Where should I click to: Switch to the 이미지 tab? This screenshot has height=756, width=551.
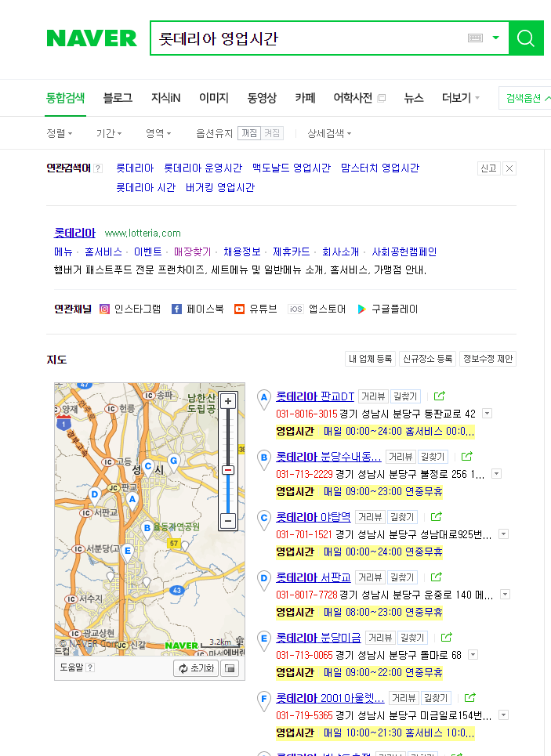pyautogui.click(x=214, y=98)
